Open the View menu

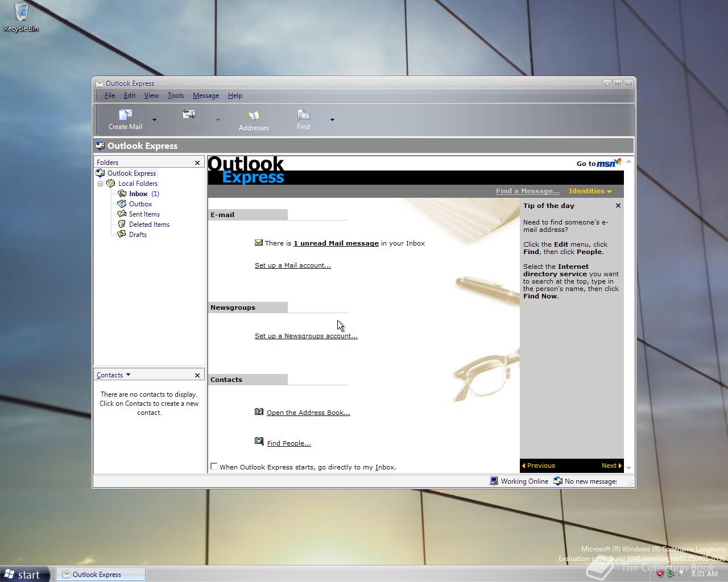click(151, 95)
